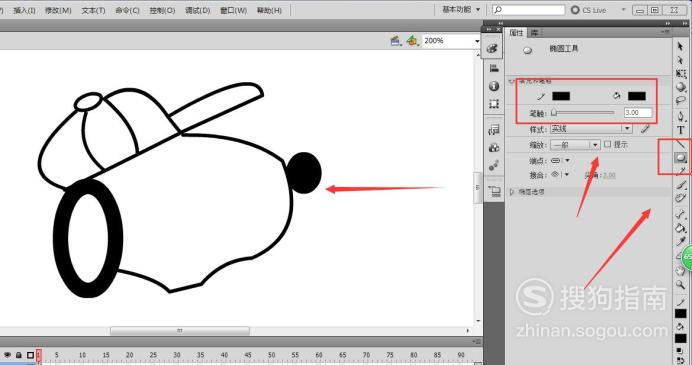Select the Brush tool
Viewport: 692px width, 365px height.
(681, 185)
